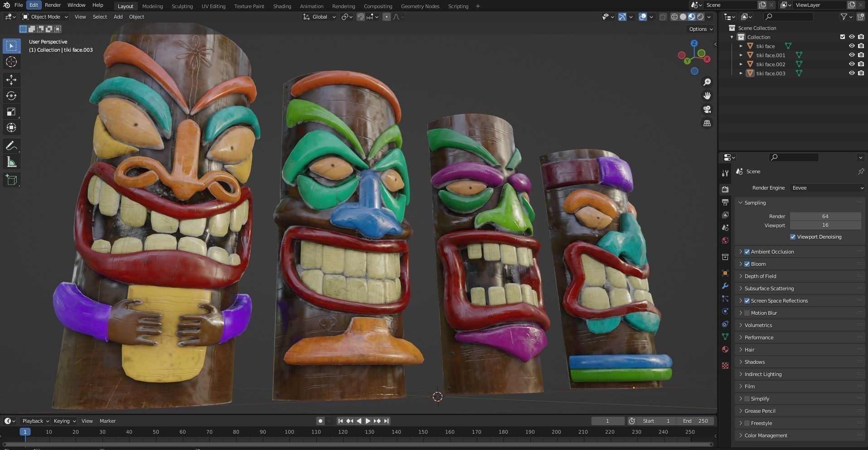The height and width of the screenshot is (450, 868).
Task: Enable the Motion Blur checkbox
Action: 747,313
